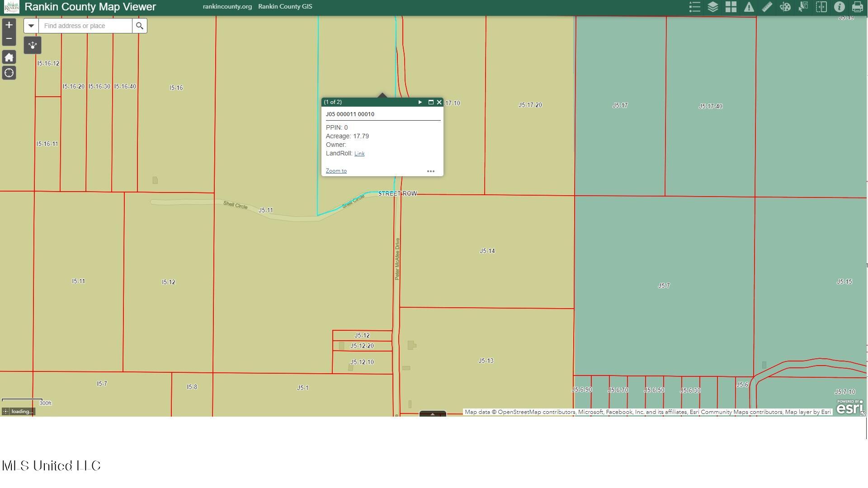The image size is (868, 488).
Task: Open the Basemap Gallery grid icon
Action: 731,7
